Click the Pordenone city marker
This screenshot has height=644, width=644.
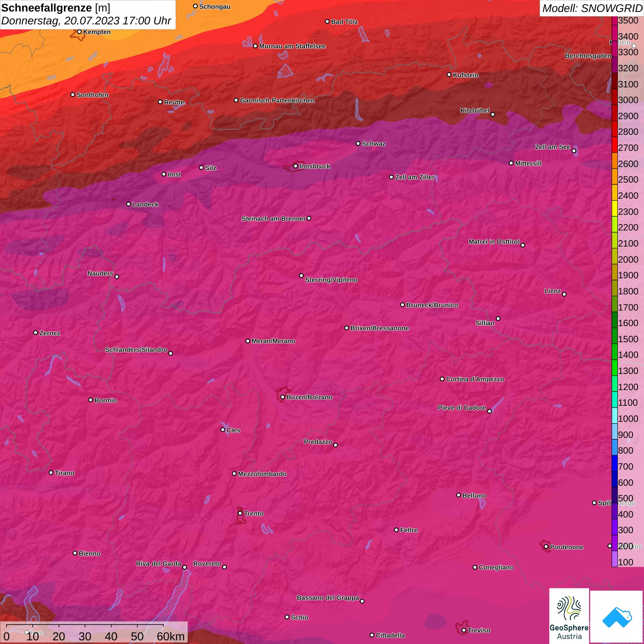pos(546,547)
